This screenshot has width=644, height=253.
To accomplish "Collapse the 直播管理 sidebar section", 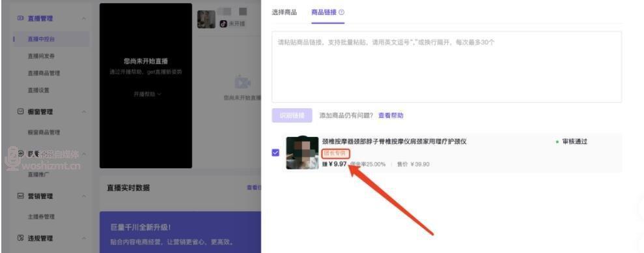I will click(x=84, y=19).
